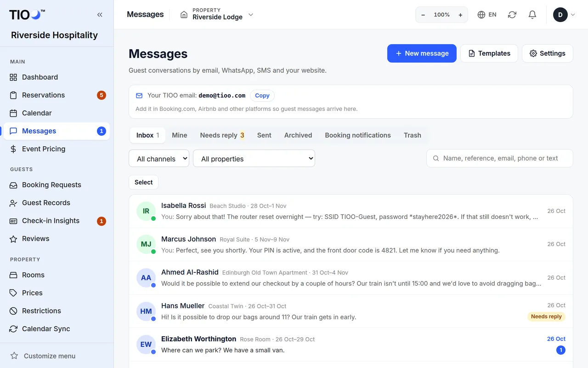Go to Guest Records
The height and width of the screenshot is (368, 588).
57,203
